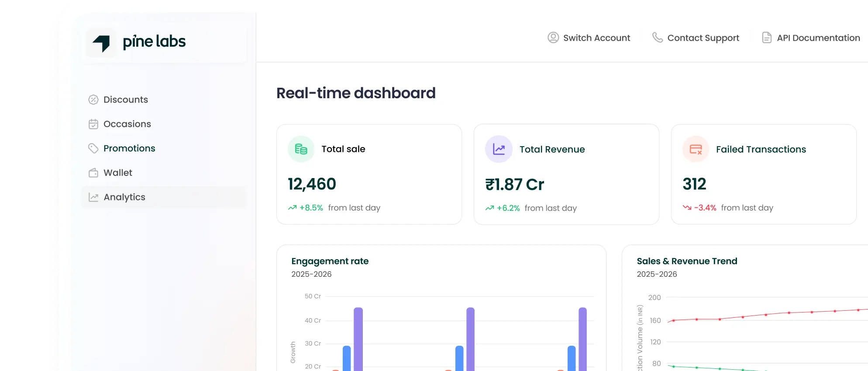Click the 160 axis label on trend chart

coord(655,320)
